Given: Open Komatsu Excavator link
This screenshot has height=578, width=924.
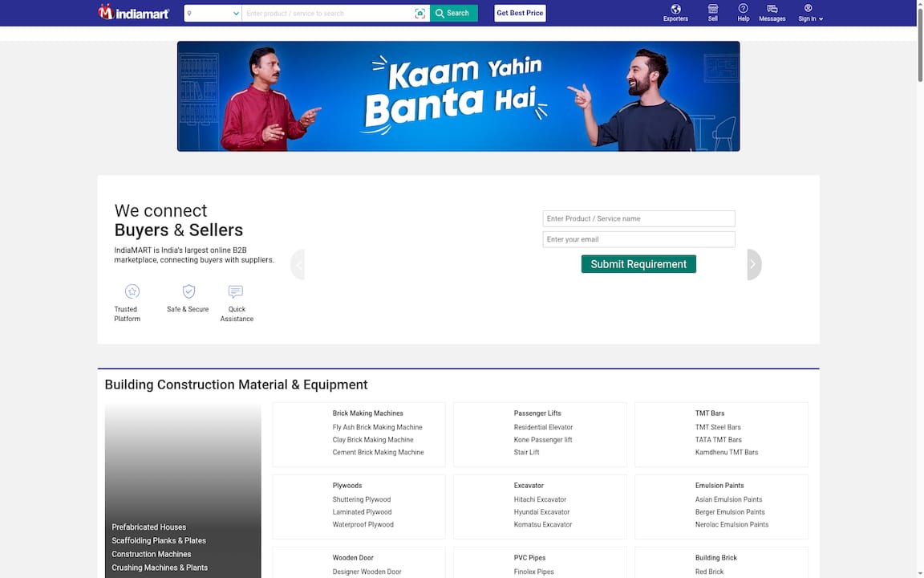Looking at the screenshot, I should coord(543,524).
